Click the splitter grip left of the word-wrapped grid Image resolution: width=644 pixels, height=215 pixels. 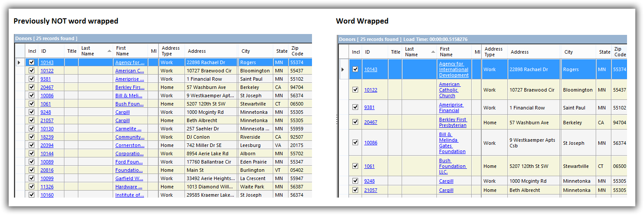(337, 120)
